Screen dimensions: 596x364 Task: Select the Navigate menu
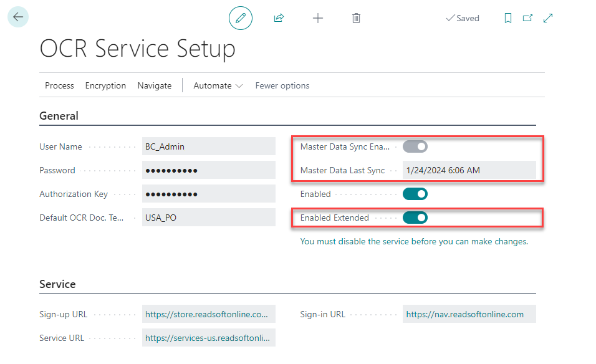coord(155,85)
